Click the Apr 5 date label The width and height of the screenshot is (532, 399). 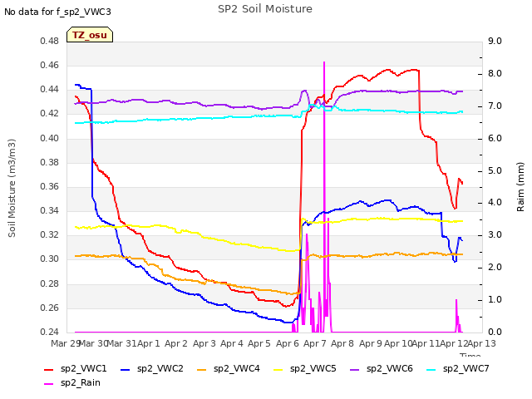tap(259, 343)
